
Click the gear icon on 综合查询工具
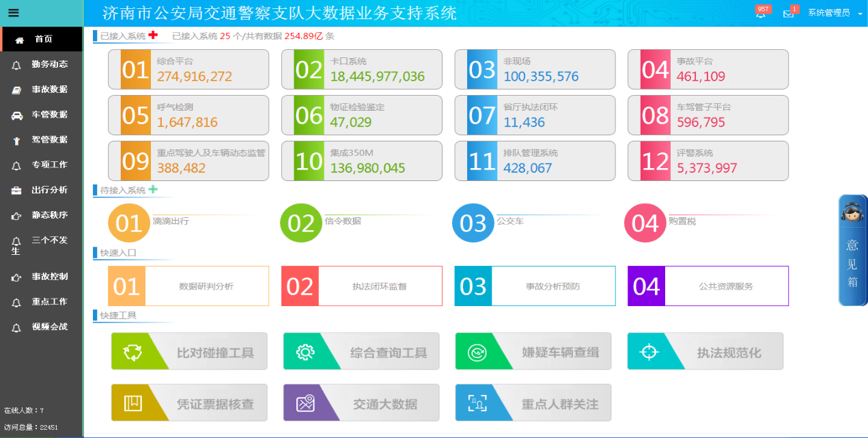coord(305,352)
